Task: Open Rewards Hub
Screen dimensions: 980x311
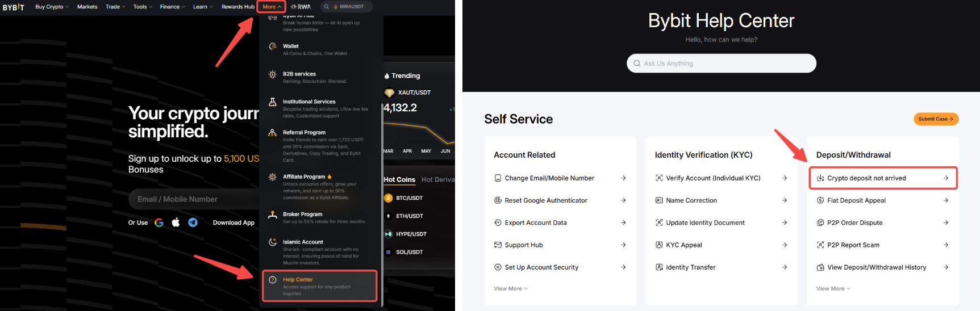Action: coord(238,7)
